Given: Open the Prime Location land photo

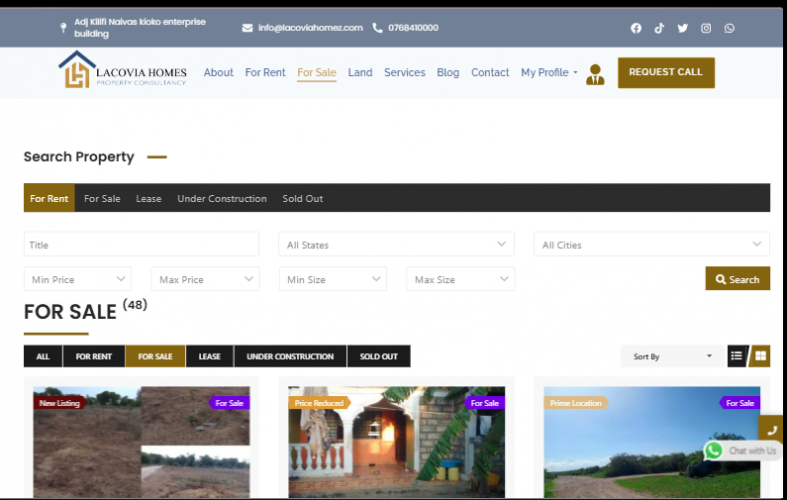Looking at the screenshot, I should click(x=651, y=442).
